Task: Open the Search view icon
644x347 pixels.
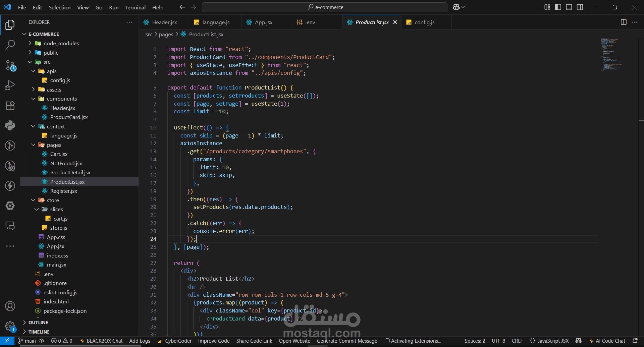Action: click(x=10, y=45)
